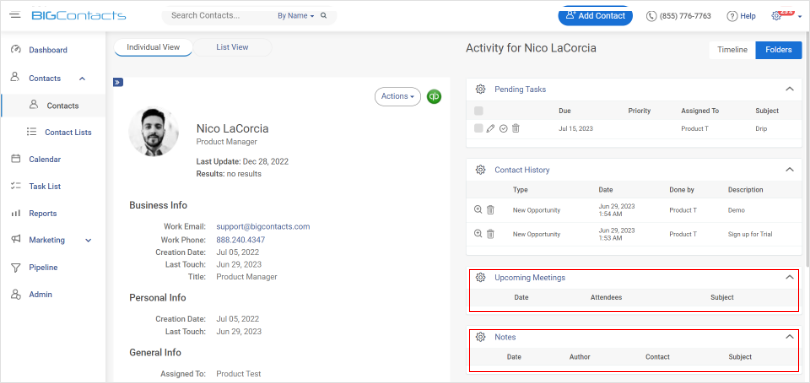810x383 pixels.
Task: Click the Pending Tasks section title
Action: [x=520, y=89]
